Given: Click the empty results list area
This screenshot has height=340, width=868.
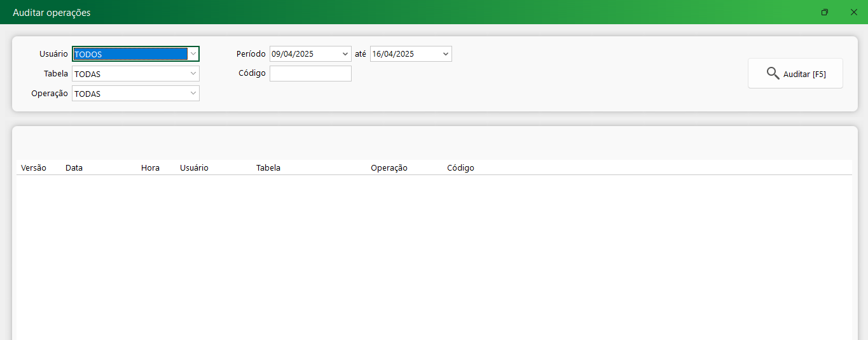Looking at the screenshot, I should 432,255.
